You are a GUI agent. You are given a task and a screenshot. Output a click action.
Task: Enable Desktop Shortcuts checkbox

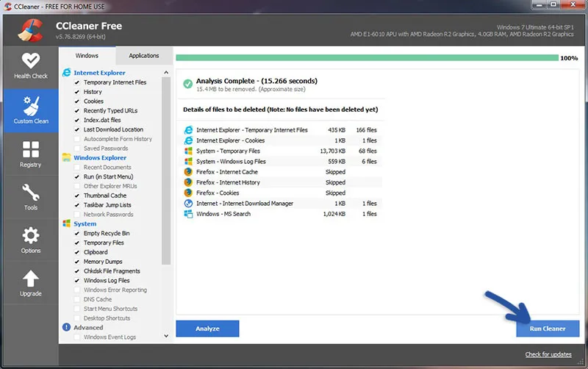click(77, 318)
